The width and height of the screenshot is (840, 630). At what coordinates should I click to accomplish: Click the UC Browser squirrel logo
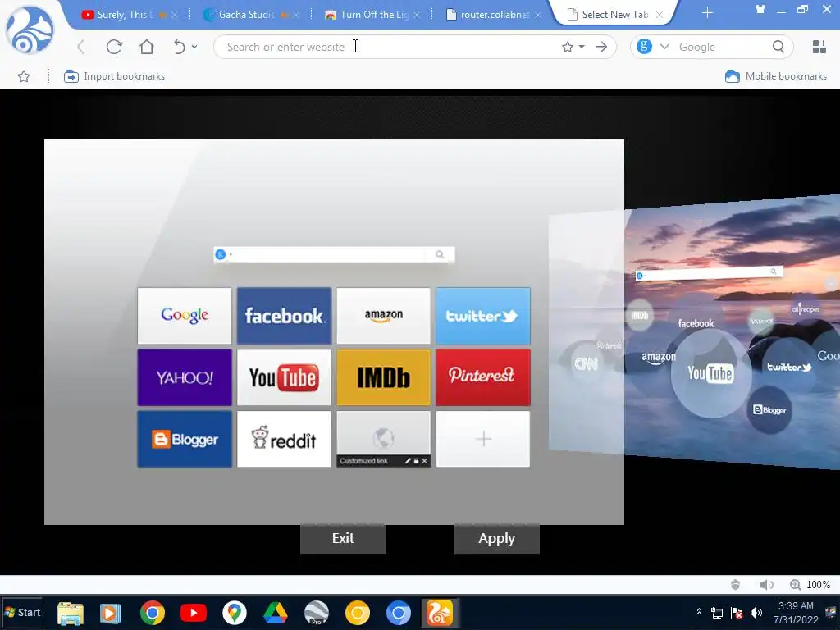tap(30, 30)
